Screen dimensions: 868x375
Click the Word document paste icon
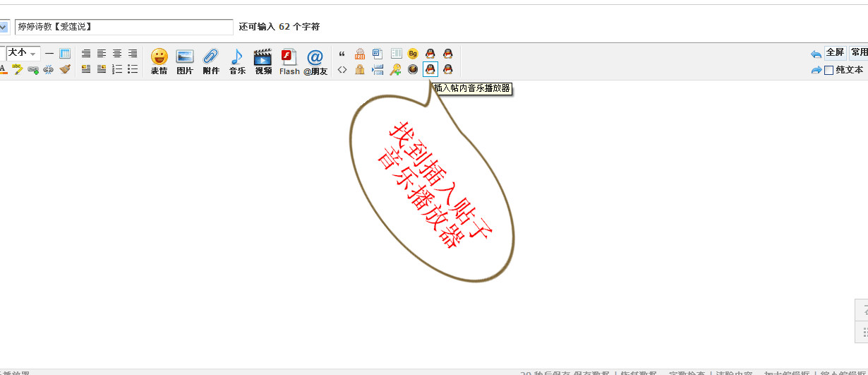pyautogui.click(x=378, y=54)
